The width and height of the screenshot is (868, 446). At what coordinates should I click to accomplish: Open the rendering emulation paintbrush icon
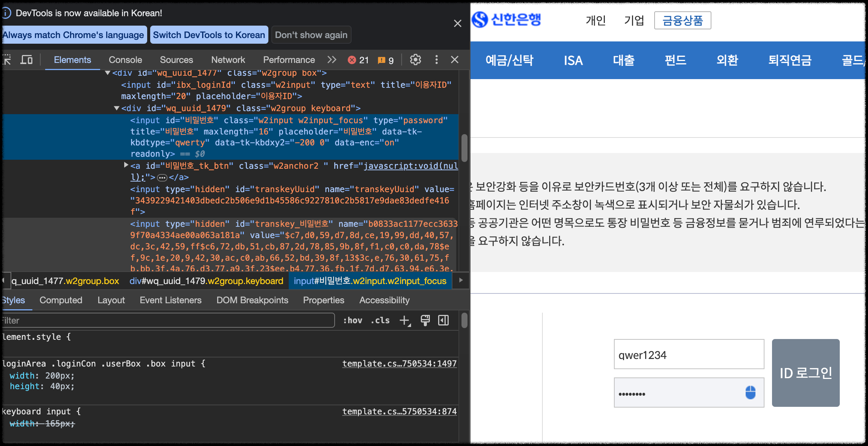coord(425,320)
